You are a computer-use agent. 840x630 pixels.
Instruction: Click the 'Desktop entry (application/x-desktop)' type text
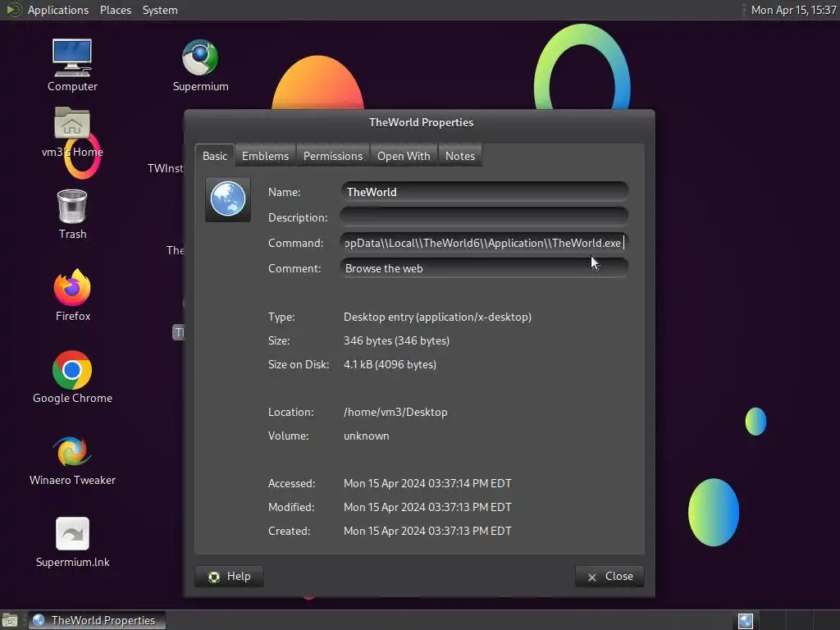[x=437, y=317]
